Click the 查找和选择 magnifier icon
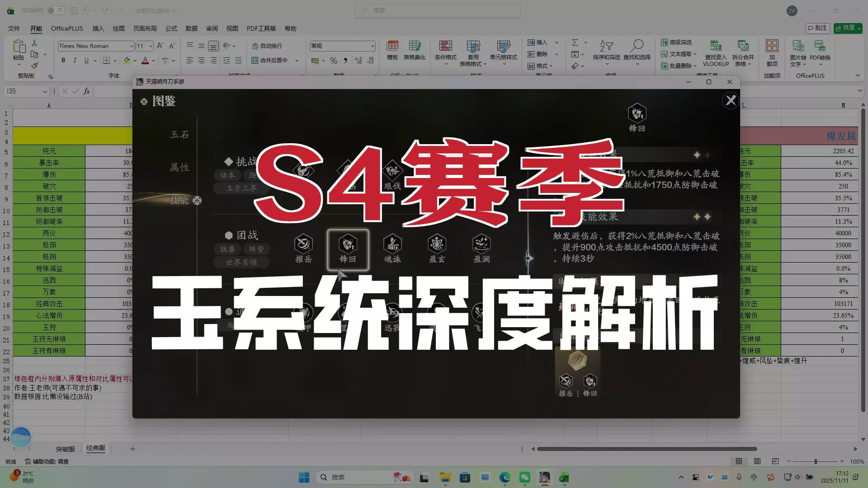This screenshot has height=488, width=868. click(x=637, y=46)
